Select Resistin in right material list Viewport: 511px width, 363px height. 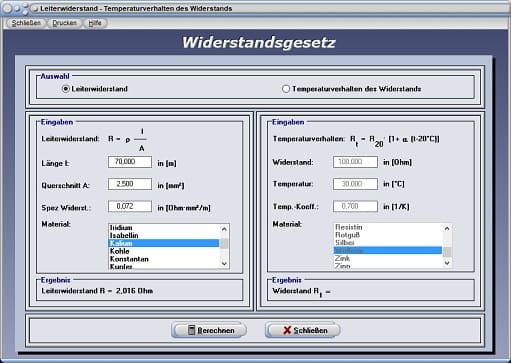coord(388,227)
